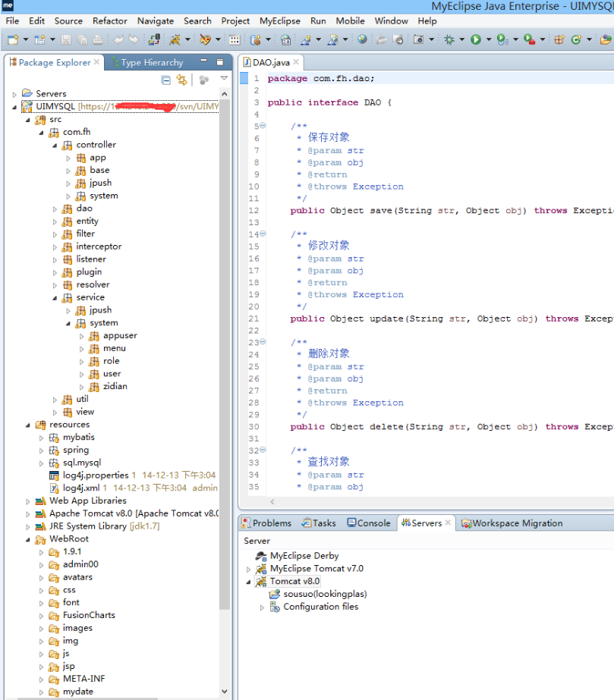
Task: Click the Undo arrow toolbar icon
Action: point(118,39)
